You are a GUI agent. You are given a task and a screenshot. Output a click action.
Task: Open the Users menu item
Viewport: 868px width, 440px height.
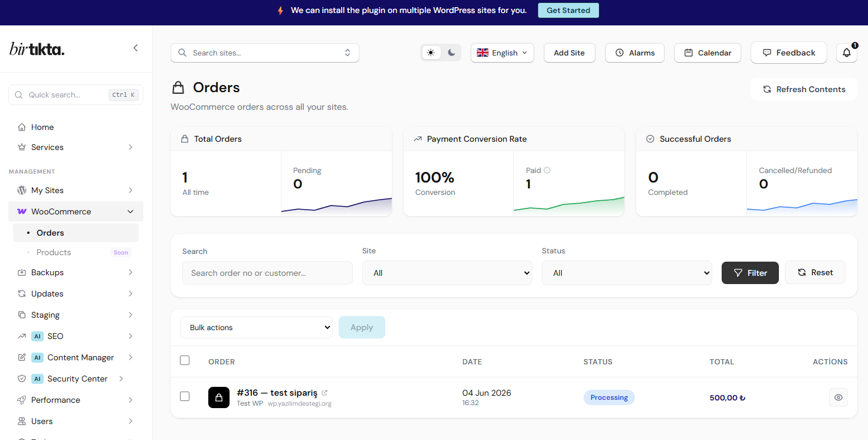76,421
